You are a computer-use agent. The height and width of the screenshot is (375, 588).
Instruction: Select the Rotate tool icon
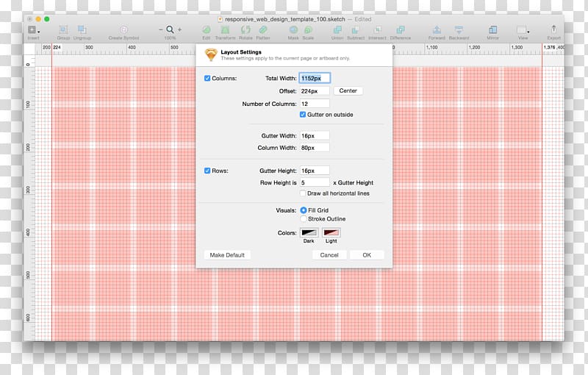coord(245,30)
